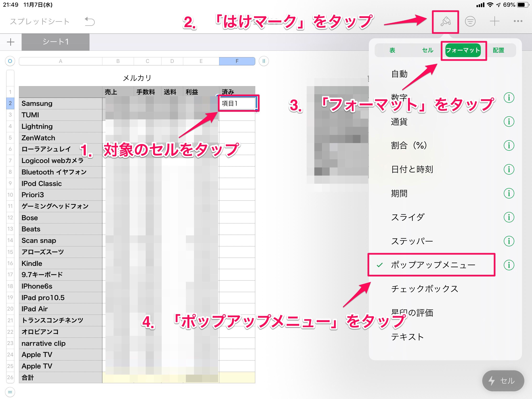Tap the add column handle icon
The width and height of the screenshot is (532, 399).
(264, 61)
